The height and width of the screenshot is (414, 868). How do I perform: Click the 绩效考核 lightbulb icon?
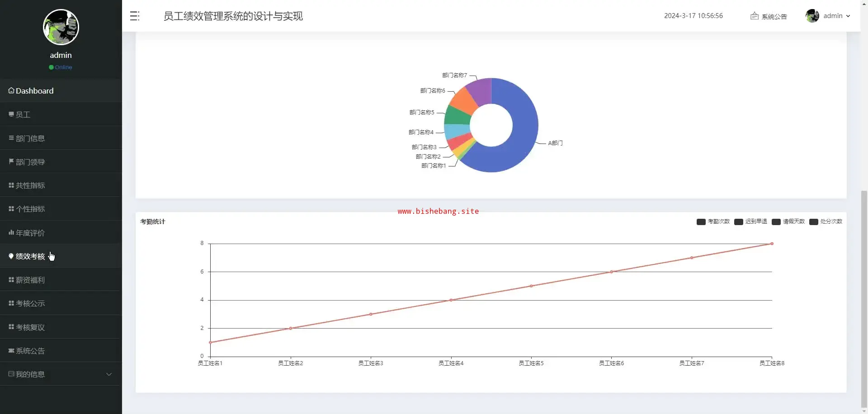pos(11,256)
